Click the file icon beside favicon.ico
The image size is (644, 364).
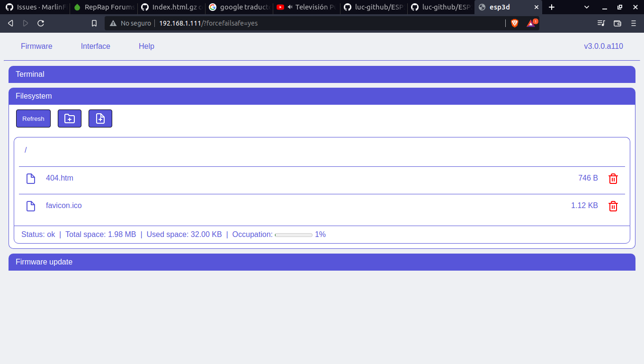pyautogui.click(x=31, y=206)
